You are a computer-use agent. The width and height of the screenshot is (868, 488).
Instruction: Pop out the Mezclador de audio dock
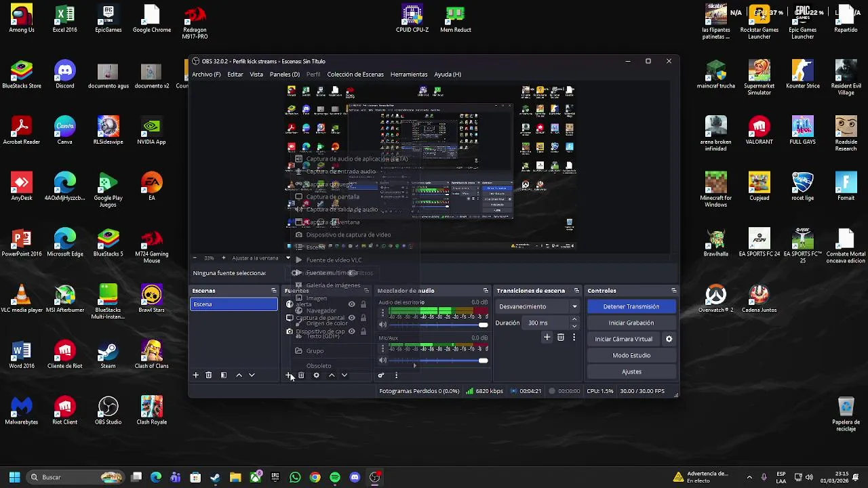486,291
